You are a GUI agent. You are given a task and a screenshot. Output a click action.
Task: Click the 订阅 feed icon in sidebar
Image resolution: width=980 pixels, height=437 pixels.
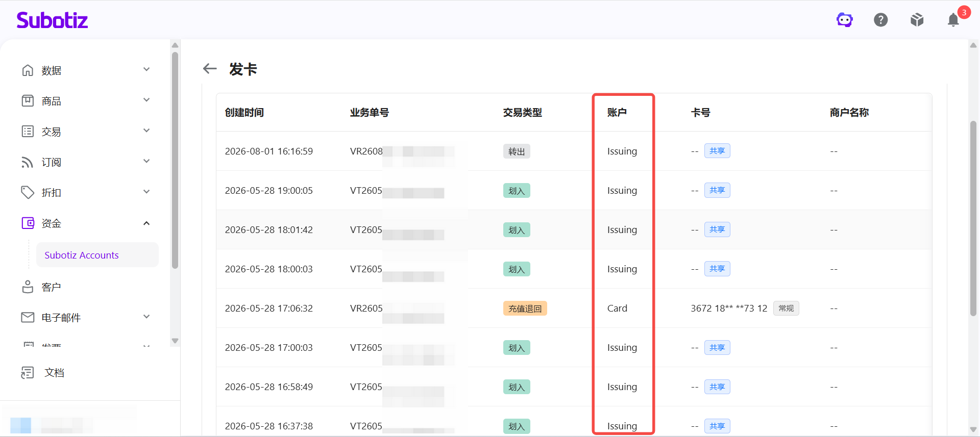point(28,162)
